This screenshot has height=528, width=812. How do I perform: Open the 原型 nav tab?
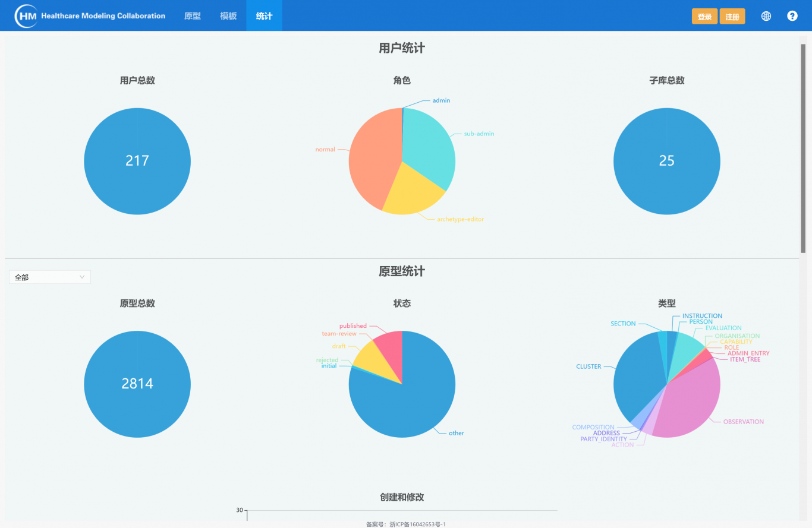193,16
